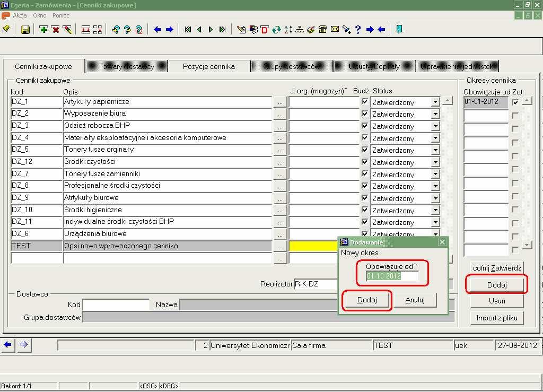
Task: Open Status dropdown for DZ_4 row
Action: [x=435, y=138]
